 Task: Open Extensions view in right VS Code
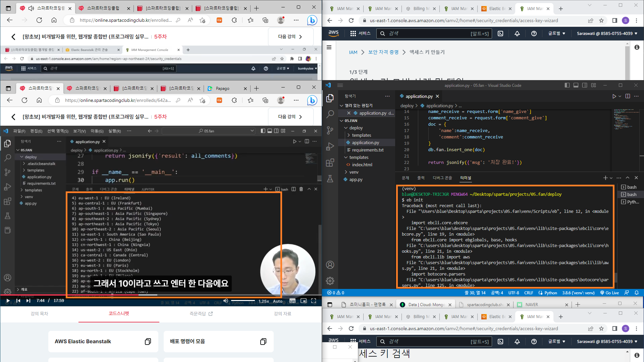pyautogui.click(x=330, y=163)
